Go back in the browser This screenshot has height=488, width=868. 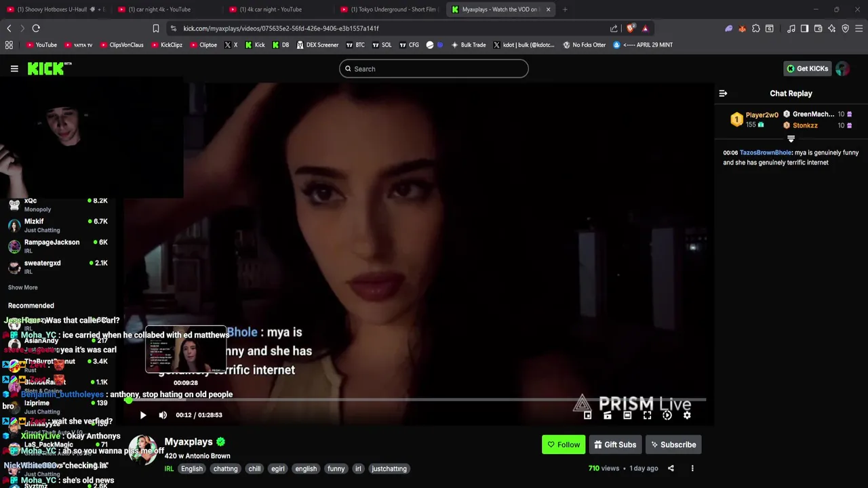[9, 28]
